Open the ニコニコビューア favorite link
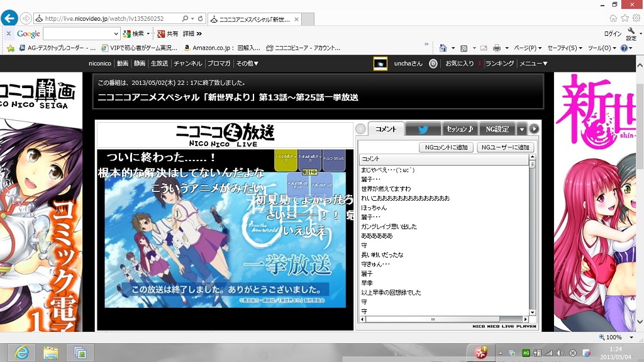 pyautogui.click(x=303, y=48)
